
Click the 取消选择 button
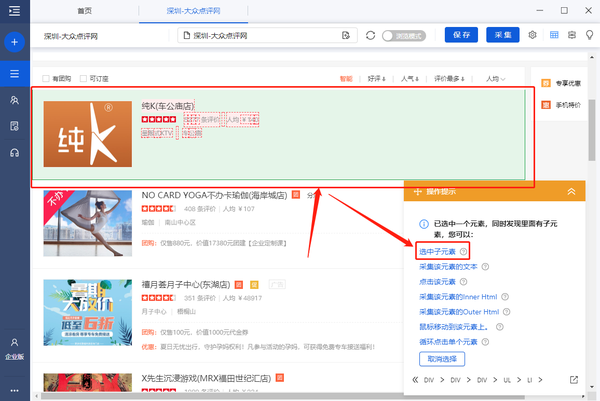pyautogui.click(x=442, y=359)
